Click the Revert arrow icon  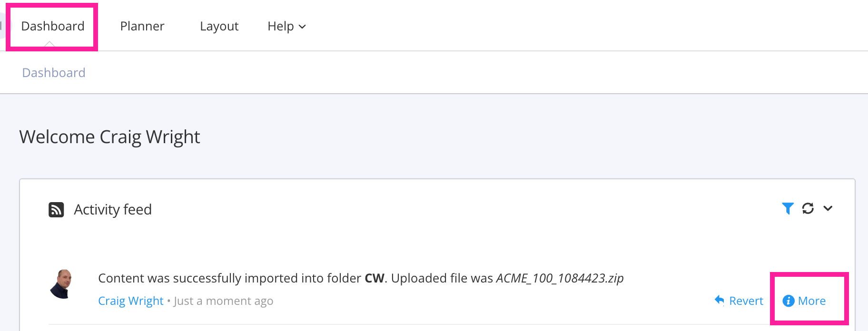719,300
